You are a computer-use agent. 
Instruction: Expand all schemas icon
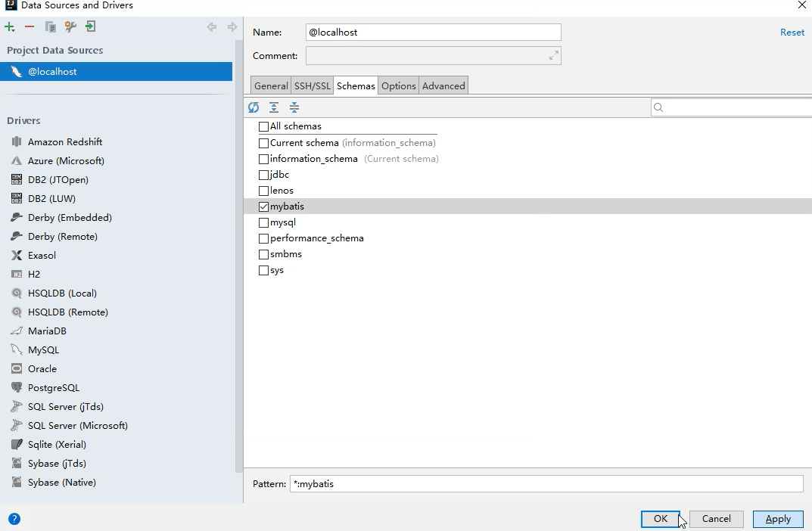pyautogui.click(x=274, y=107)
